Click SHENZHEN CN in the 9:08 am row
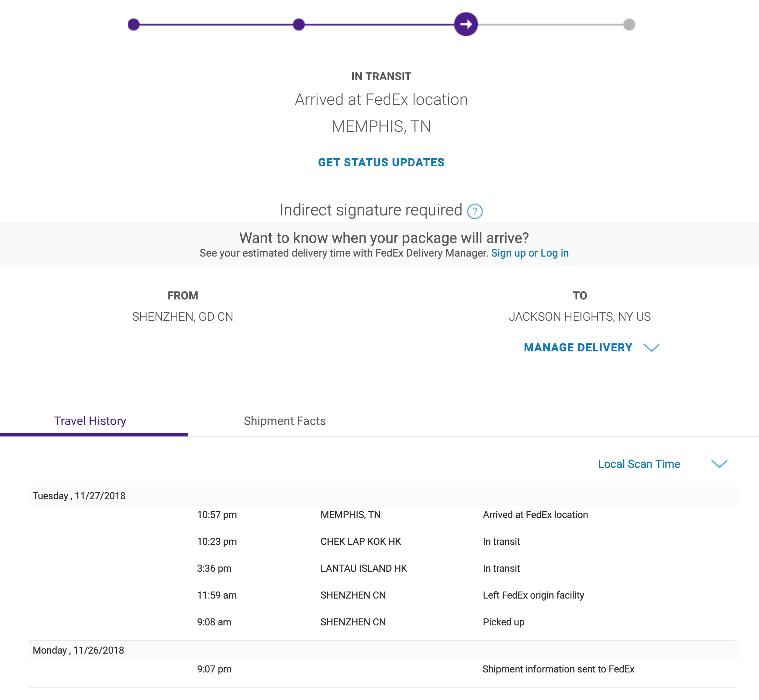This screenshot has height=700, width=759. (353, 622)
